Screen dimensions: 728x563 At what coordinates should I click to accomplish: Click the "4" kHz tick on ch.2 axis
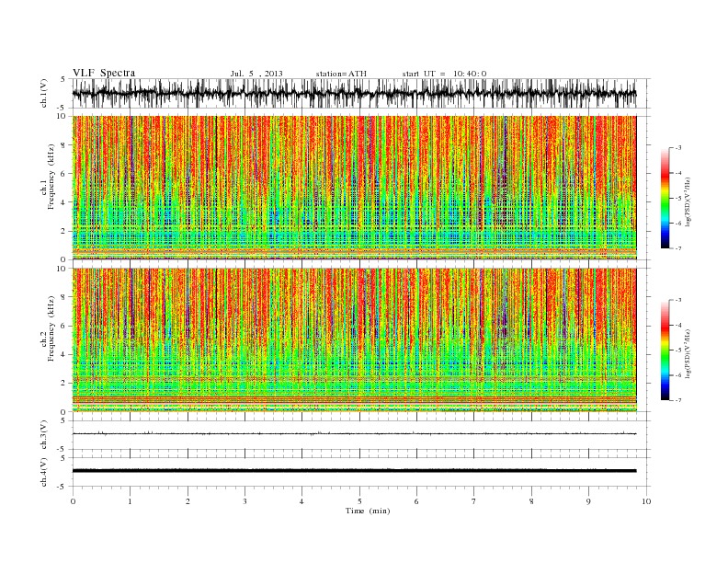pyautogui.click(x=64, y=355)
